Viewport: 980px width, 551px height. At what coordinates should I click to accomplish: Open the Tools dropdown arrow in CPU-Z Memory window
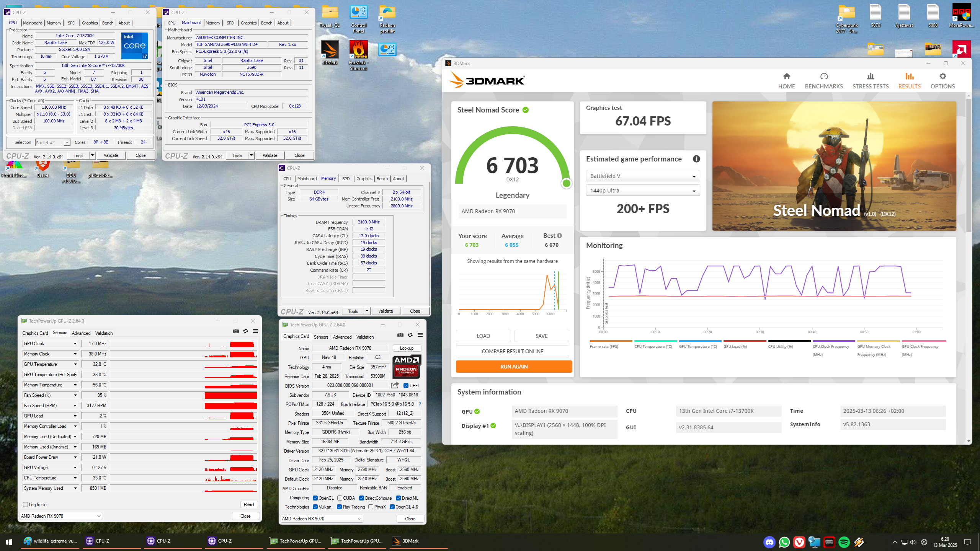[367, 311]
